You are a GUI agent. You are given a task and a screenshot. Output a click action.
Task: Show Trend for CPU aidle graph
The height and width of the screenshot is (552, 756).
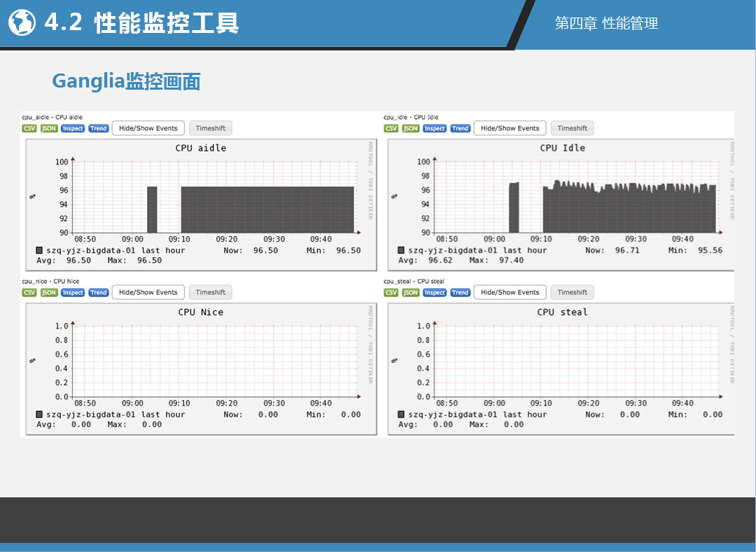(x=99, y=129)
